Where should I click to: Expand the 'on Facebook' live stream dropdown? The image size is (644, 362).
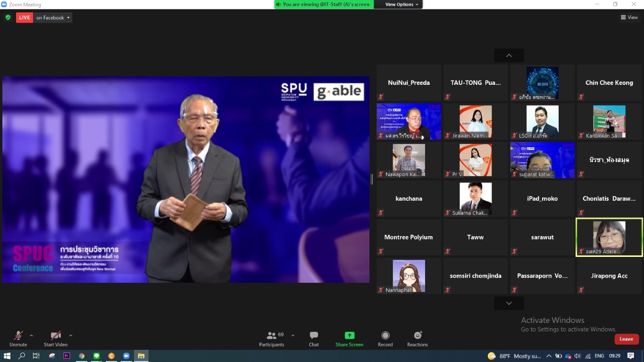click(53, 17)
